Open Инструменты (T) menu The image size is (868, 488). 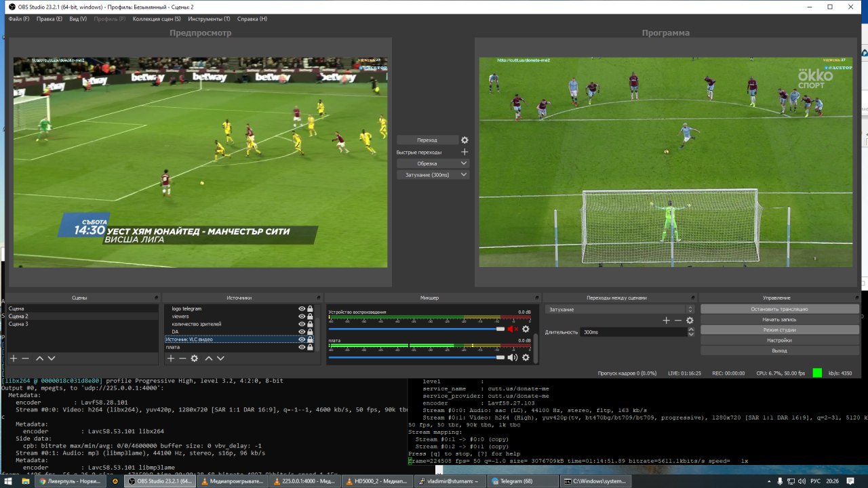209,19
